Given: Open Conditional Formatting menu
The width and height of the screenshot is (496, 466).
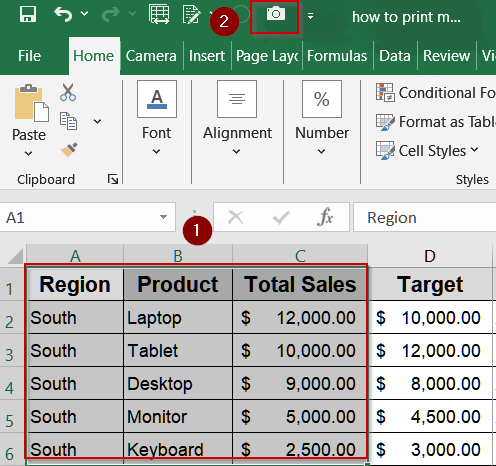Looking at the screenshot, I should (435, 92).
